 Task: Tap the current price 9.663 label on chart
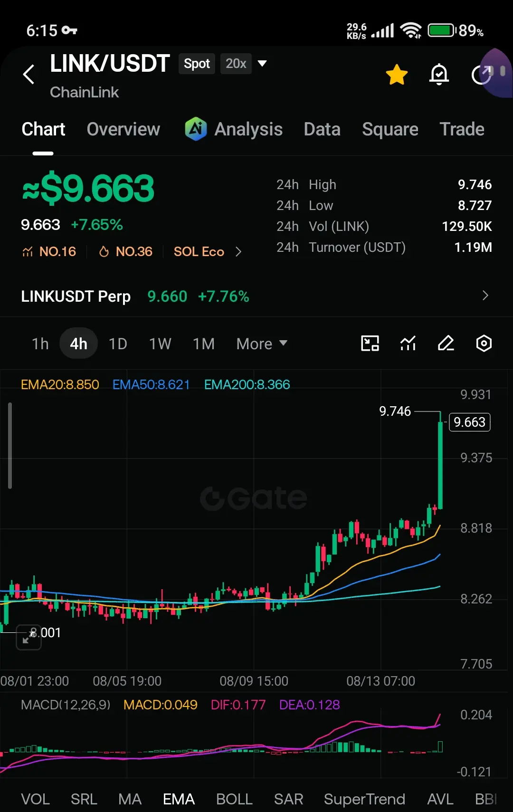click(x=469, y=422)
